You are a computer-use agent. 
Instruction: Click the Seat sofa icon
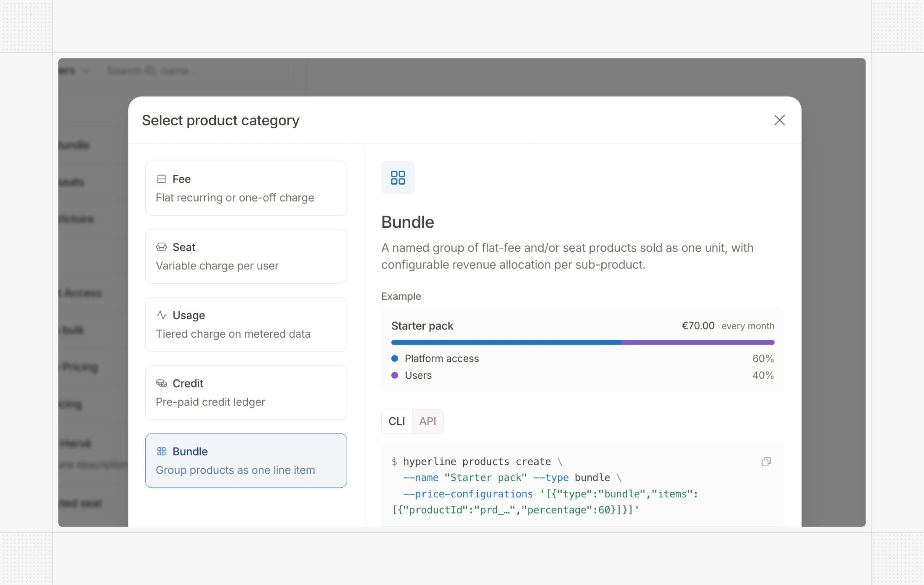point(162,247)
